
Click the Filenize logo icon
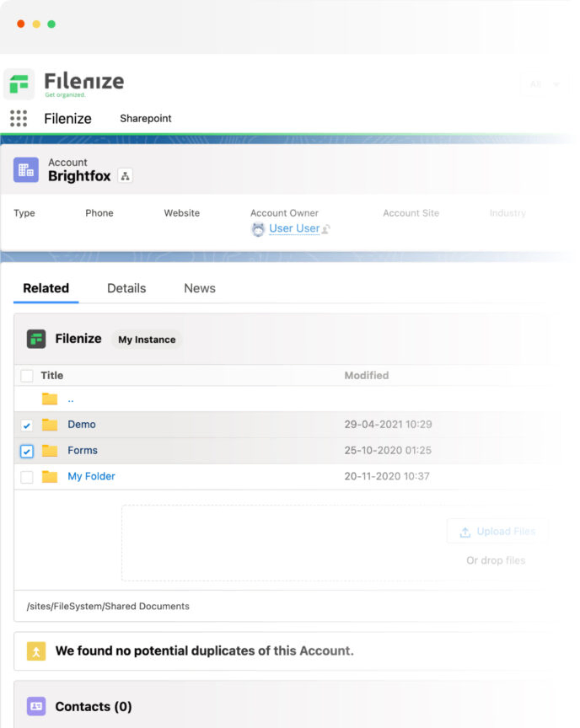[x=19, y=84]
